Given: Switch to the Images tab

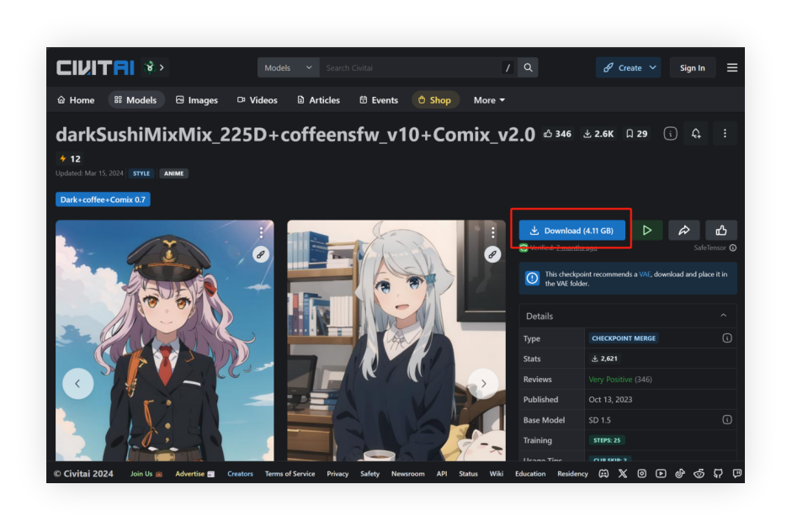Looking at the screenshot, I should pos(196,99).
